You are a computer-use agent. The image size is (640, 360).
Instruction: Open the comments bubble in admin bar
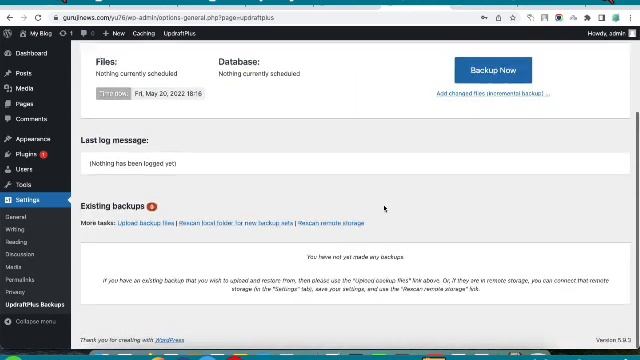coord(87,33)
